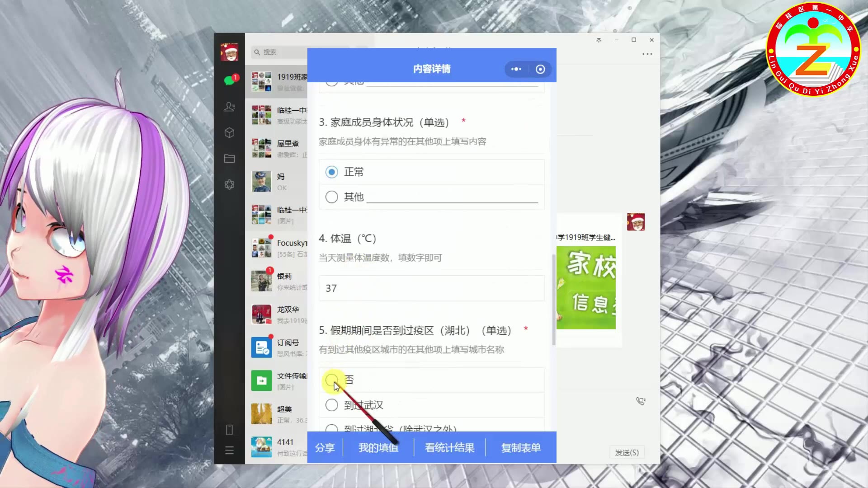Open the Files folder icon in sidebar
The width and height of the screenshot is (868, 488).
click(x=230, y=159)
